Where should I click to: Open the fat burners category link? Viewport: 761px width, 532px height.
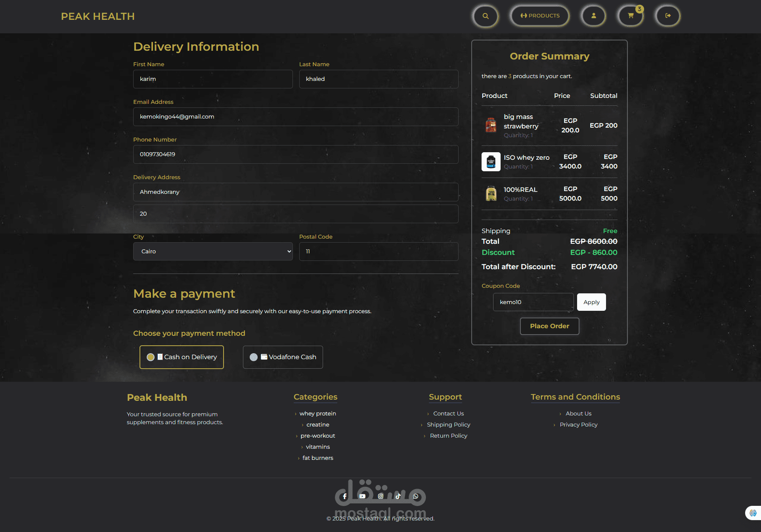pyautogui.click(x=318, y=458)
